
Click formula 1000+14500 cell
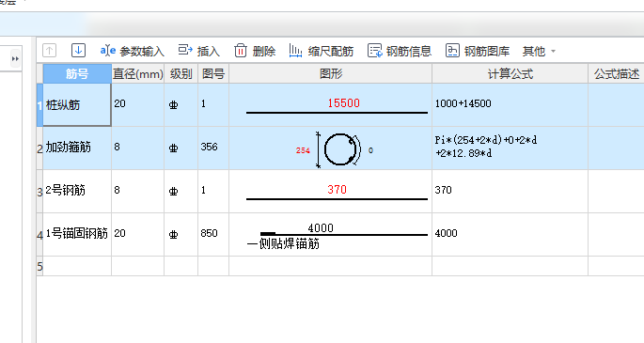(510, 104)
